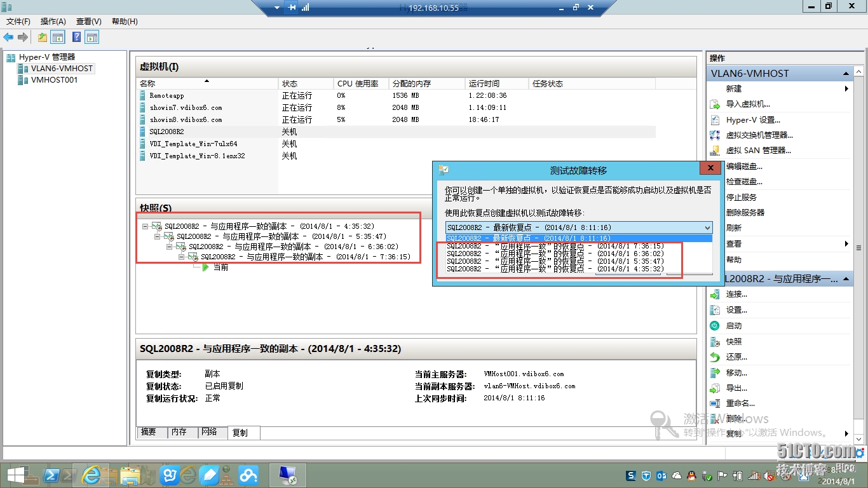
Task: Expand the 查看 submenu arrow in actions
Action: point(846,244)
